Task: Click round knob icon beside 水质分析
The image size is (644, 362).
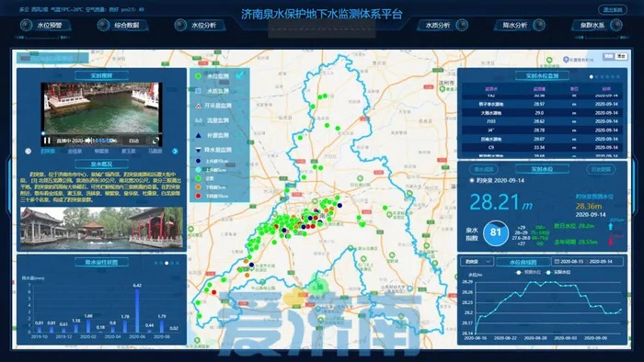Action: [462, 26]
